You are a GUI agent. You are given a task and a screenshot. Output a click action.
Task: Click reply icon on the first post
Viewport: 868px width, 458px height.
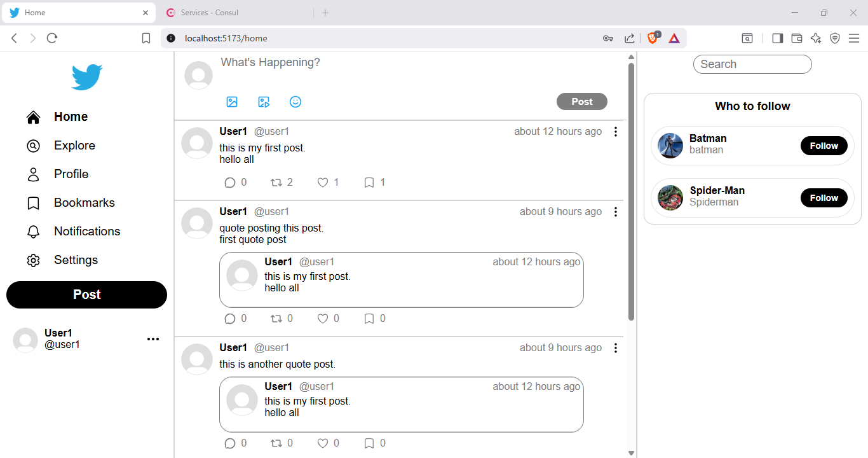pos(230,183)
